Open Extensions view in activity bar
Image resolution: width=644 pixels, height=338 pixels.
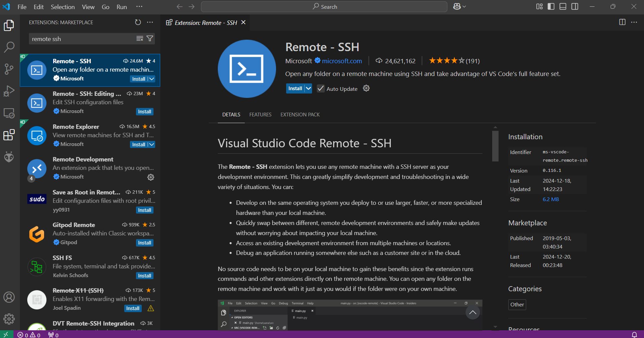9,135
